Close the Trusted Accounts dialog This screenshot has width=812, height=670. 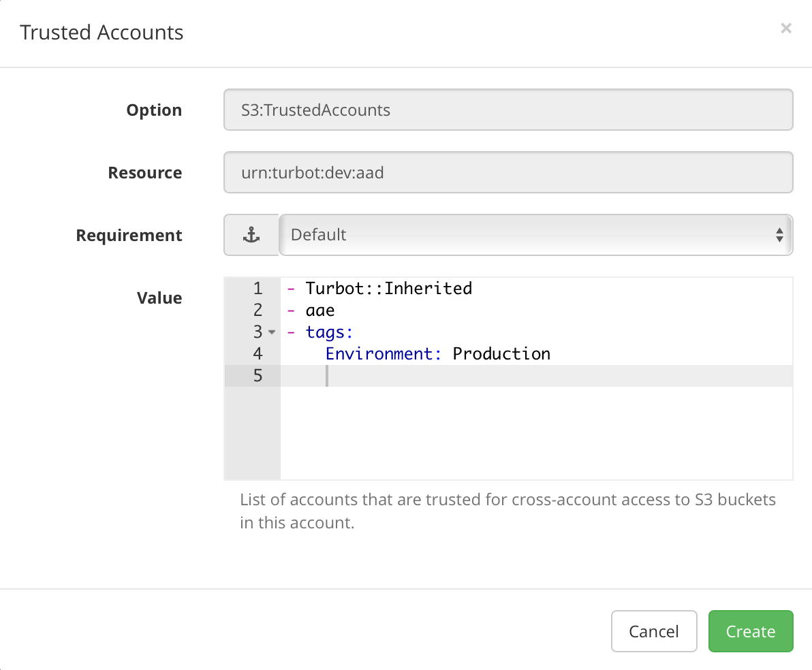786,28
